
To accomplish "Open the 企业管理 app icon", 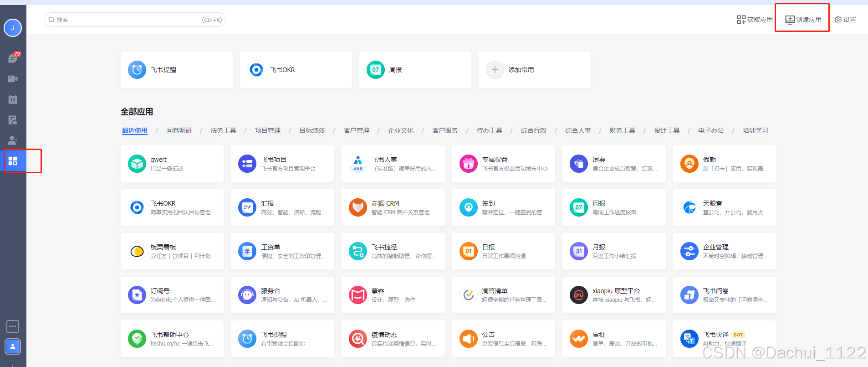I will coord(689,251).
